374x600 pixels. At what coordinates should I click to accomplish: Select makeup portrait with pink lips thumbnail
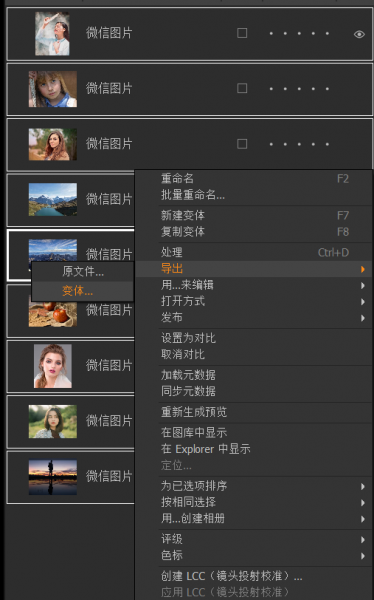tap(53, 366)
